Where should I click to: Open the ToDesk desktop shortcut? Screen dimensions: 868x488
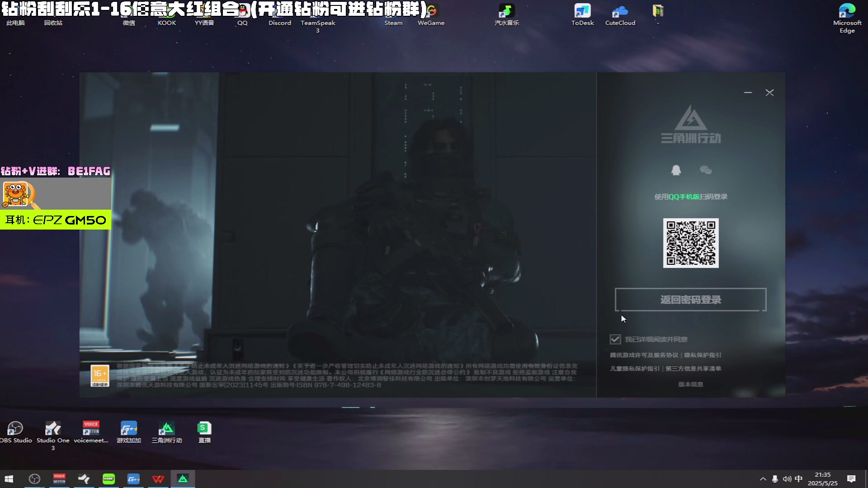[582, 15]
